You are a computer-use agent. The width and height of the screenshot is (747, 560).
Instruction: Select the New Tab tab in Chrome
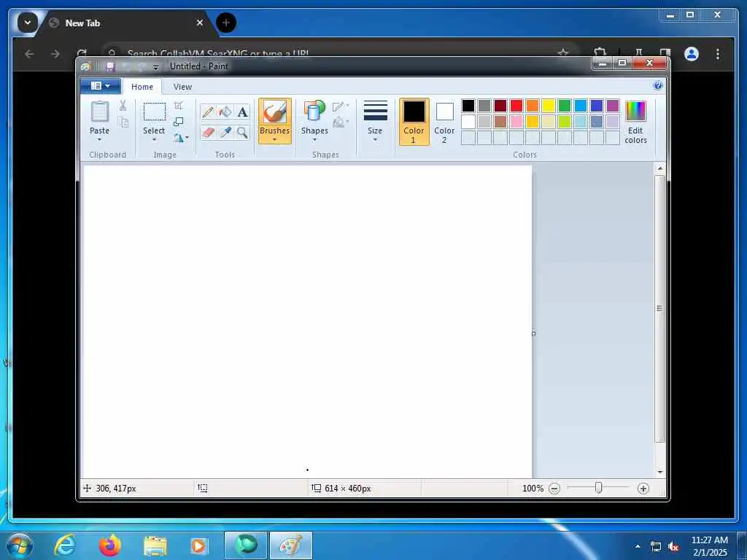click(x=127, y=23)
